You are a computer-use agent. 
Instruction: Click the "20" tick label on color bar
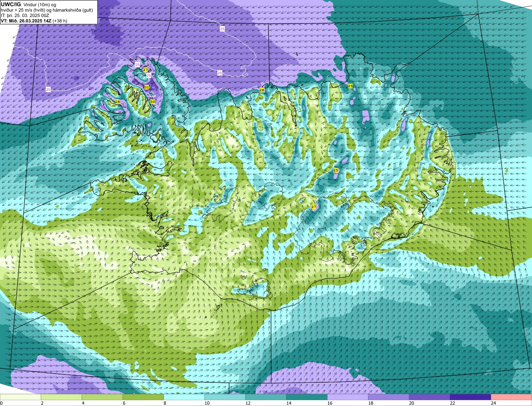click(x=411, y=403)
